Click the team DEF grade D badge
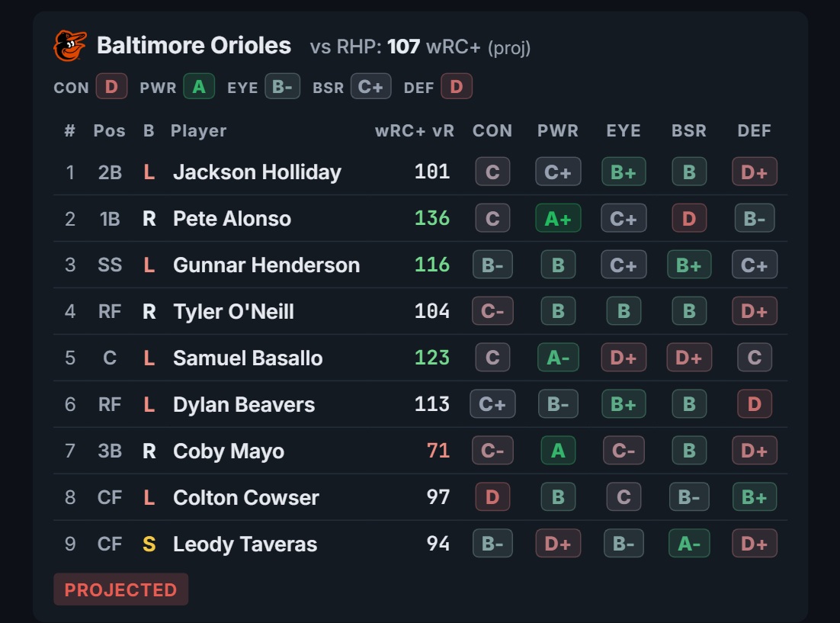Viewport: 840px width, 623px height. pyautogui.click(x=457, y=86)
